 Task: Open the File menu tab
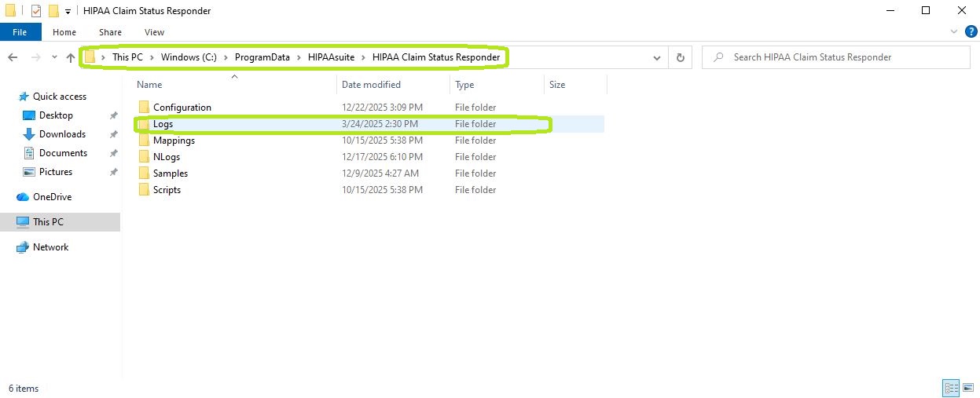tap(20, 32)
